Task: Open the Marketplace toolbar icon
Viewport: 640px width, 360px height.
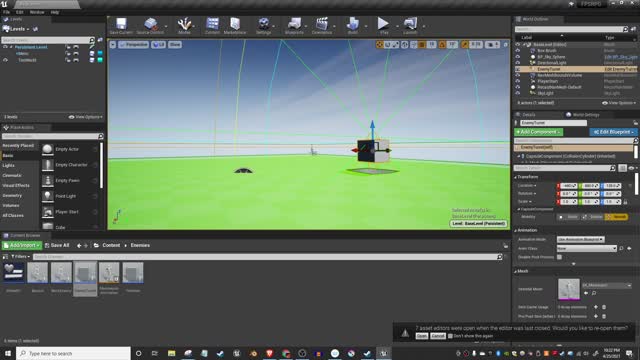Action: (235, 24)
